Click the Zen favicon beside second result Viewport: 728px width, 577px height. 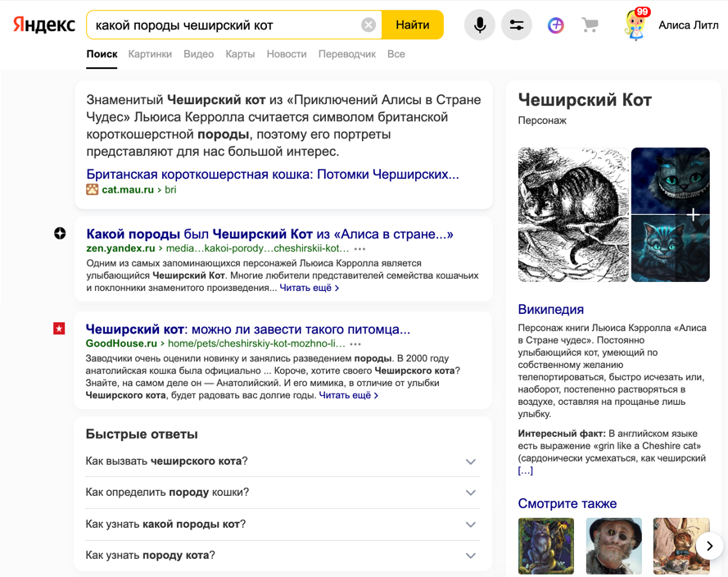click(x=60, y=234)
